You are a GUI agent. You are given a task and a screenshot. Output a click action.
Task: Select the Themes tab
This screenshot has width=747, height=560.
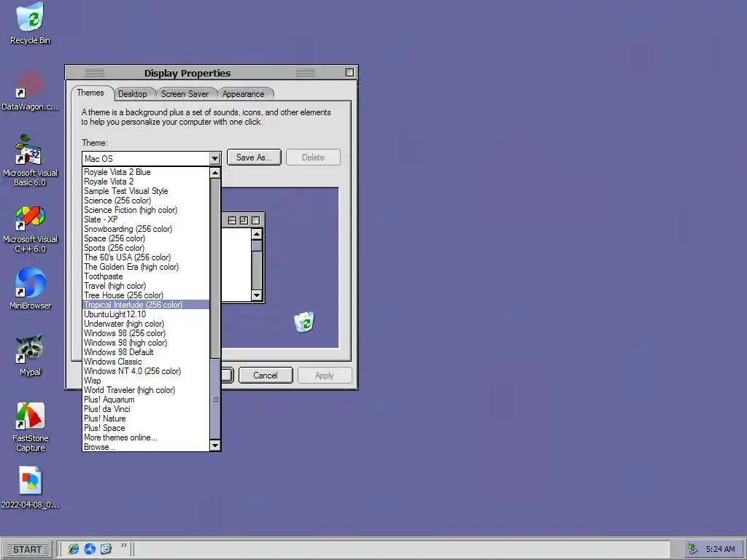point(90,93)
